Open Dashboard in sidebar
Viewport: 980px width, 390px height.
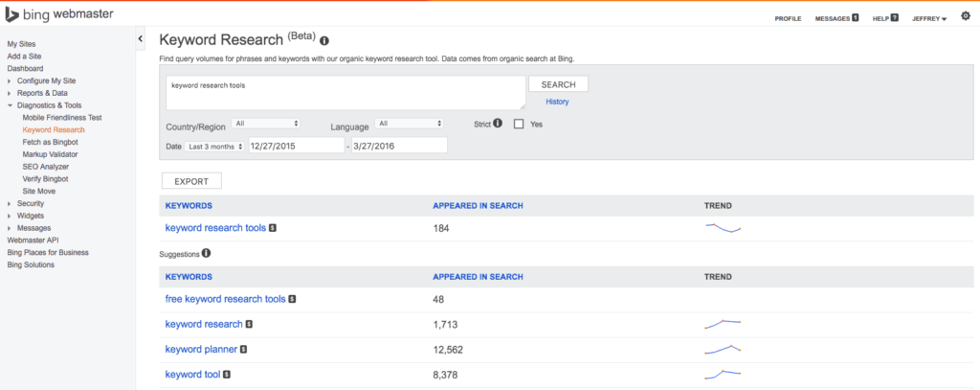point(25,68)
